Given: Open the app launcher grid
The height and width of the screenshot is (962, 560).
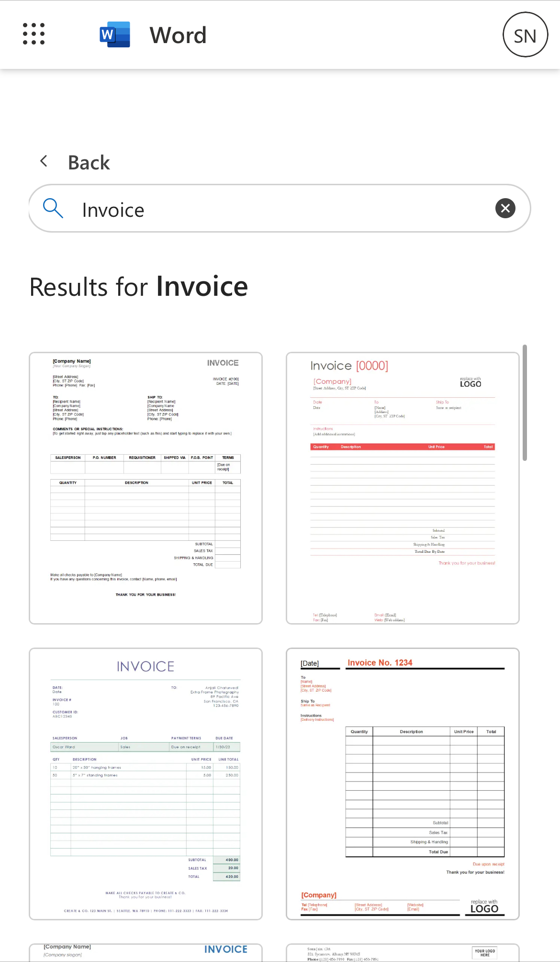Looking at the screenshot, I should tap(34, 34).
